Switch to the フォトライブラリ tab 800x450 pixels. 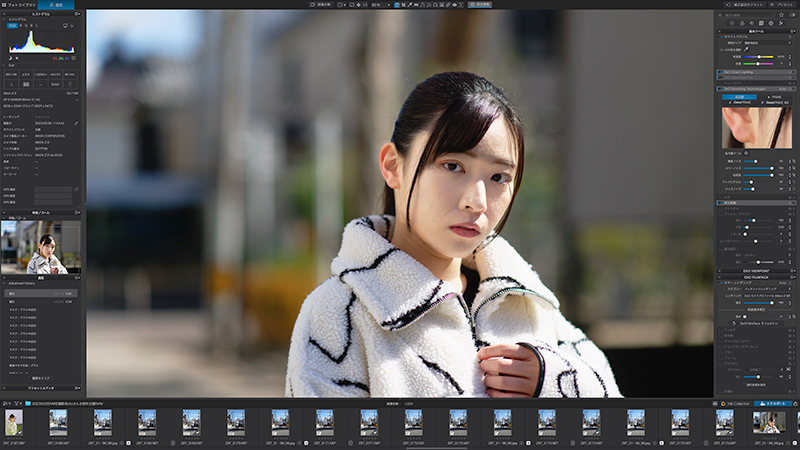click(20, 5)
